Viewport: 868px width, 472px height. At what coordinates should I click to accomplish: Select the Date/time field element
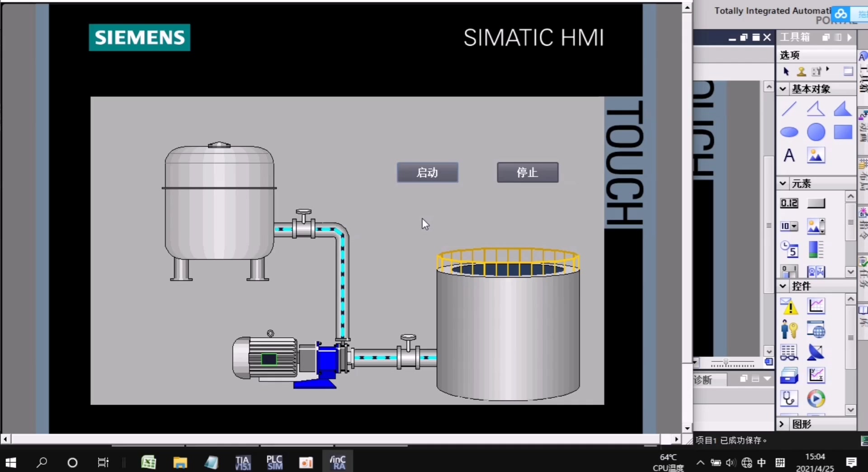click(789, 249)
